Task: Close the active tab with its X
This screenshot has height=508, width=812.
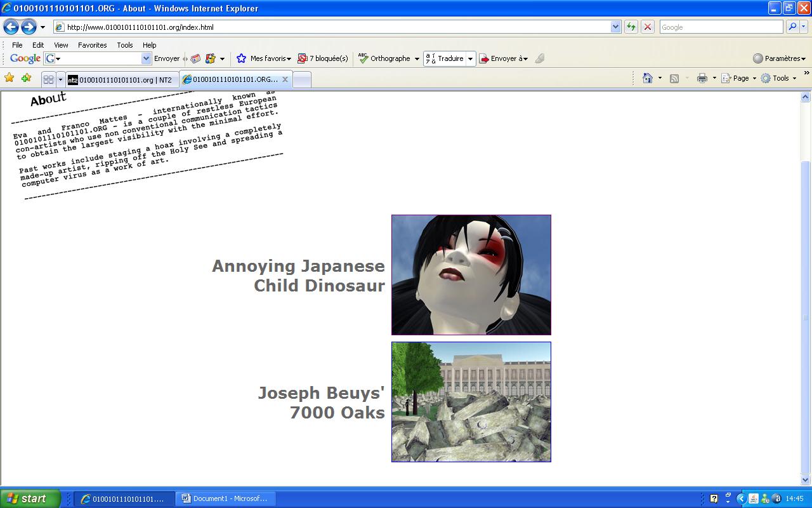Action: click(x=285, y=79)
